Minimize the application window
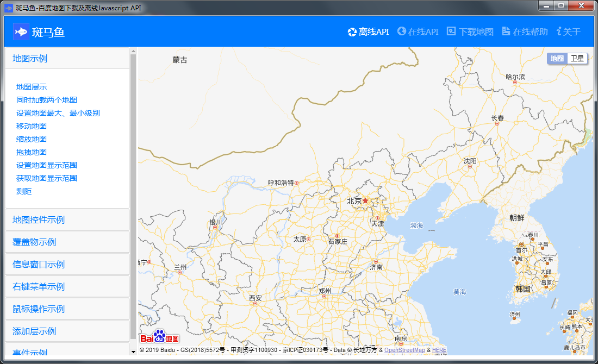 pos(546,6)
